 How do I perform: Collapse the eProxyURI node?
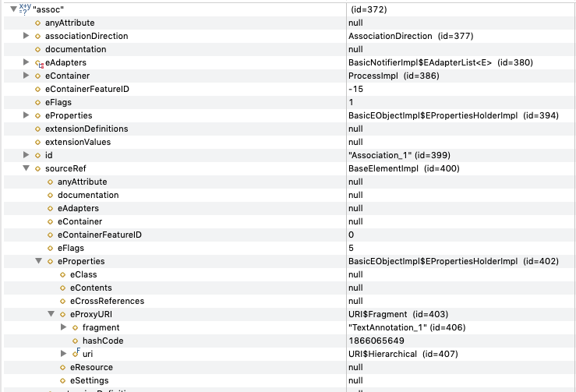pos(51,314)
